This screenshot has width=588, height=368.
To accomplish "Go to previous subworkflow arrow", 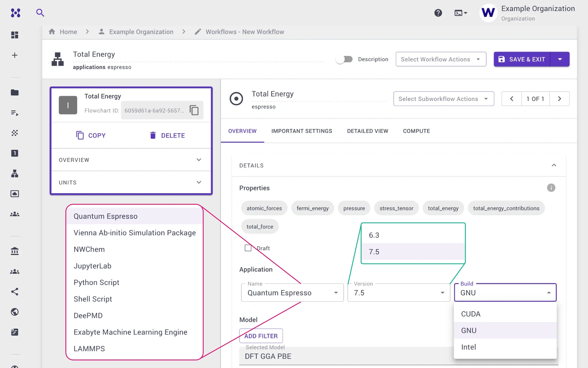I will 512,99.
